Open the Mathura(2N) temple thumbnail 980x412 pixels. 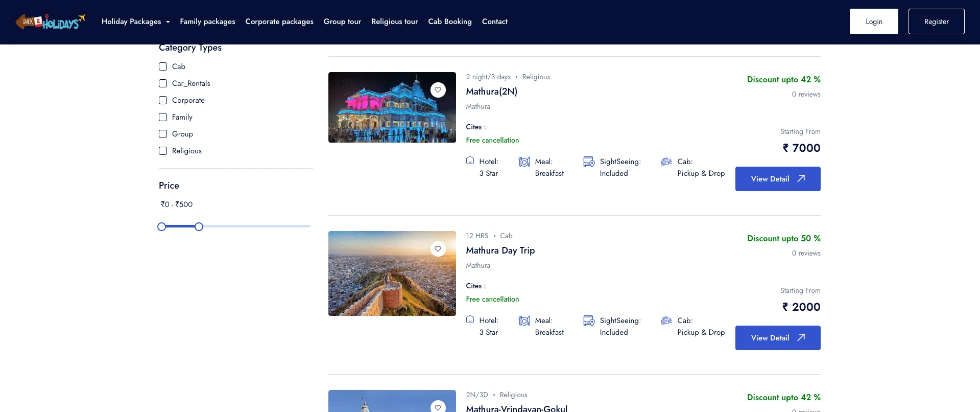[x=392, y=107]
